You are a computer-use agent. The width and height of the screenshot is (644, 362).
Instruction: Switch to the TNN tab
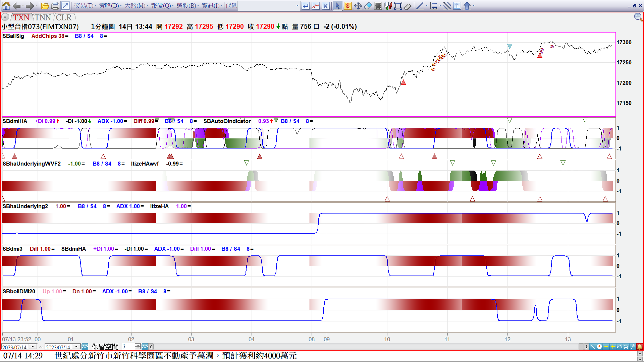(43, 17)
